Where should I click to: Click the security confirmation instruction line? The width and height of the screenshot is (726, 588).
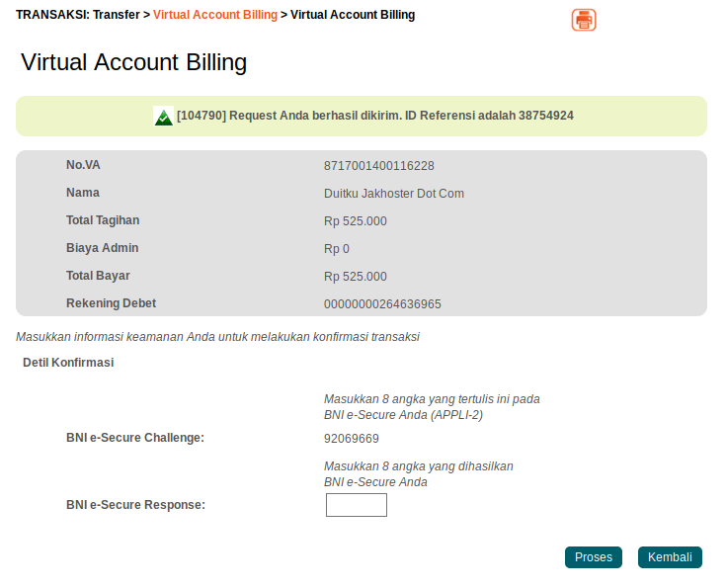pyautogui.click(x=217, y=337)
